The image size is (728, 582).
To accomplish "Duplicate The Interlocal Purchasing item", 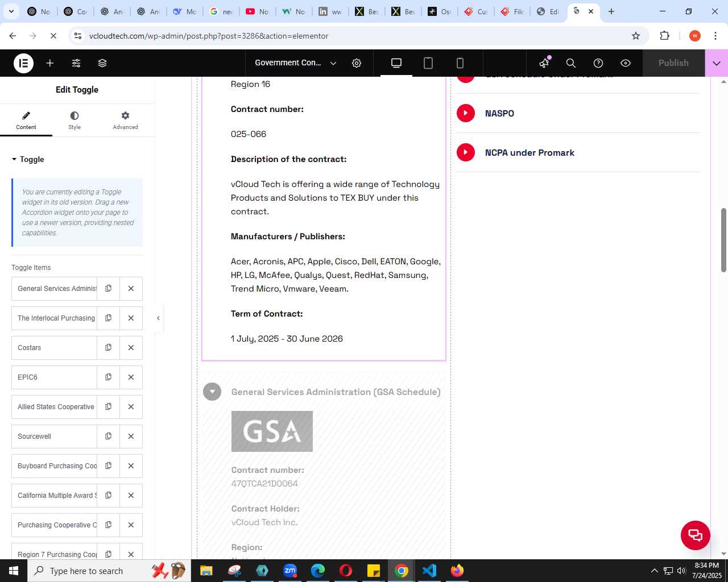I will 108,318.
